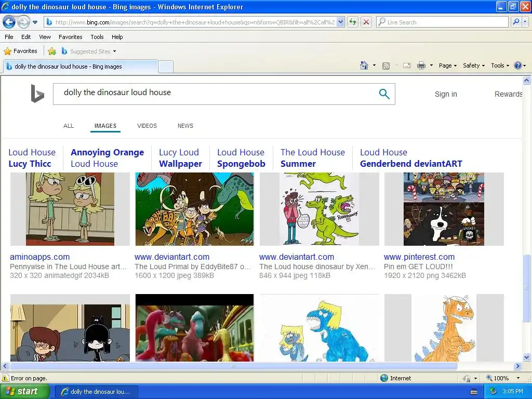Click the IE Back navigation button
This screenshot has width=532, height=399.
click(9, 22)
